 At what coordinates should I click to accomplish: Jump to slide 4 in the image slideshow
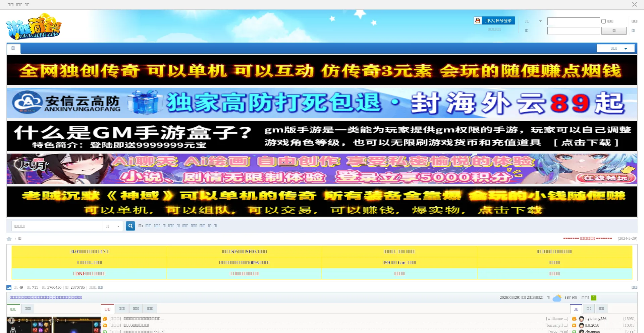point(35,321)
